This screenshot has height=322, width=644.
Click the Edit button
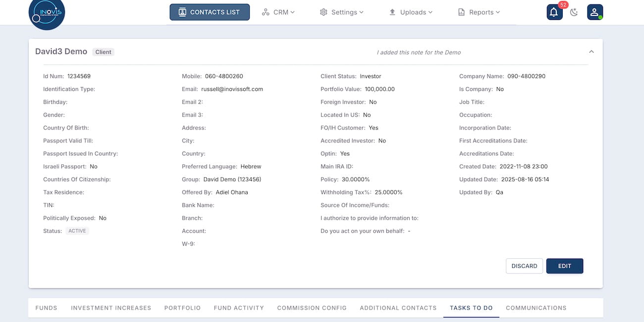pos(564,266)
